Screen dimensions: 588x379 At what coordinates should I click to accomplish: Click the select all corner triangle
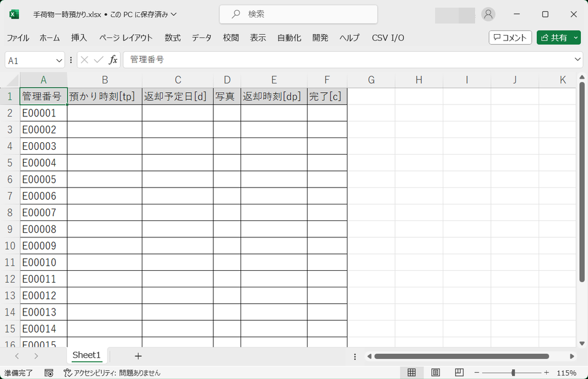point(13,81)
